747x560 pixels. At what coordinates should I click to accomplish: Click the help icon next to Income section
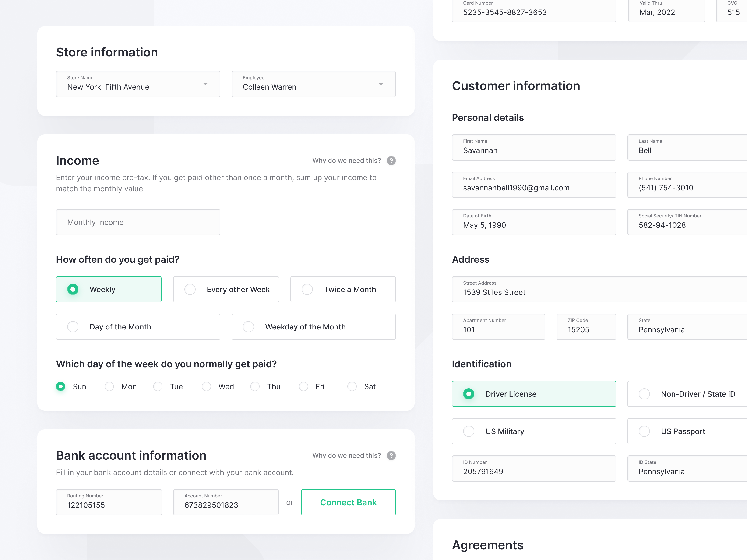[x=391, y=161]
